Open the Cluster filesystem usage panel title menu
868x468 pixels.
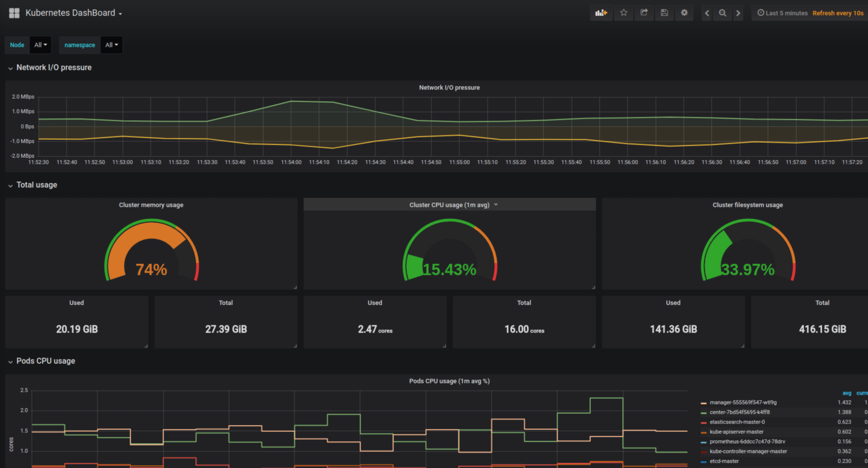747,205
